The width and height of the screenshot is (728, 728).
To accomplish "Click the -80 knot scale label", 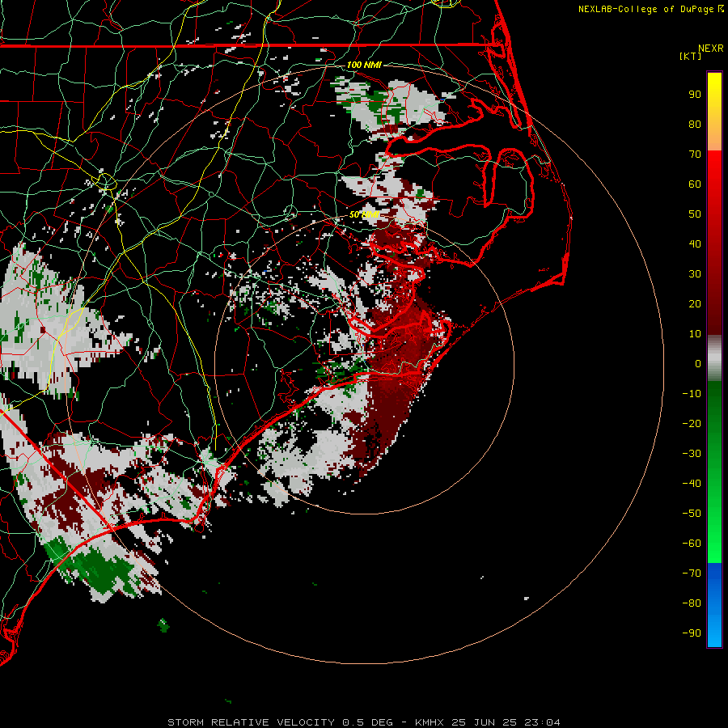I will click(692, 603).
